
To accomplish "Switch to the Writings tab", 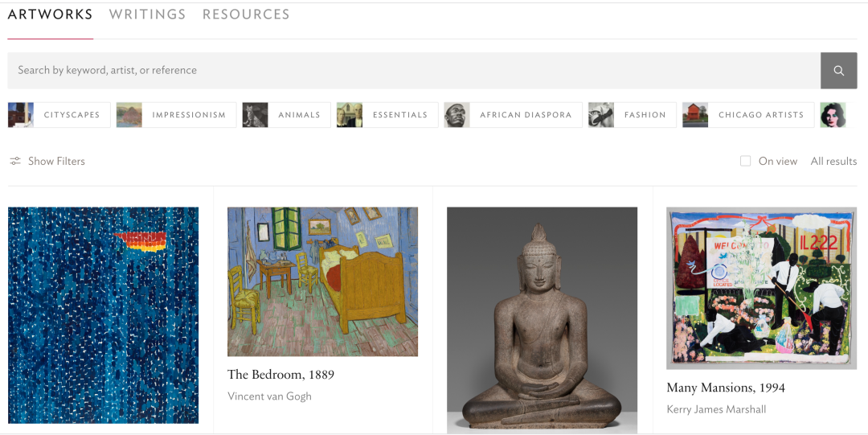I will (147, 14).
